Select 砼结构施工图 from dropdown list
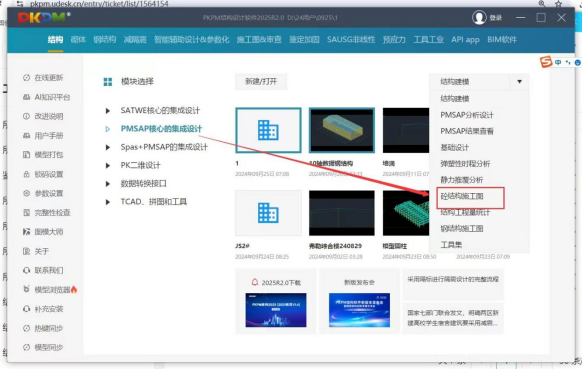Screen dimensions: 582x369 click(462, 196)
